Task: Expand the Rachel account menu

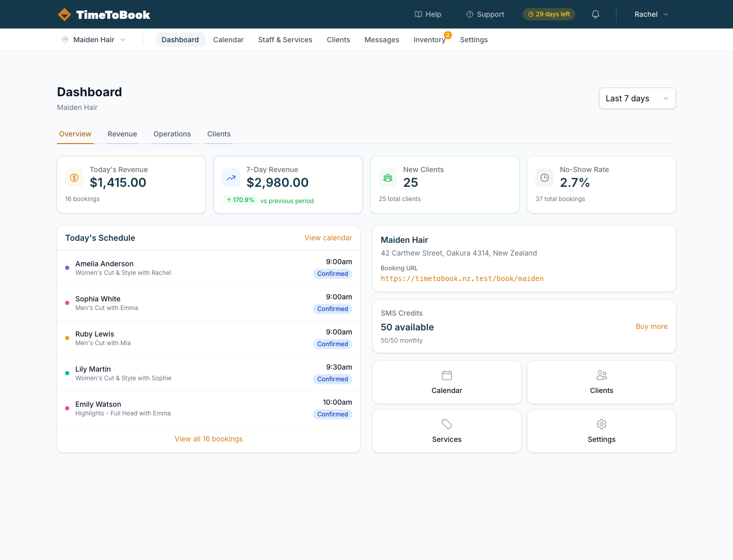Action: click(x=651, y=14)
